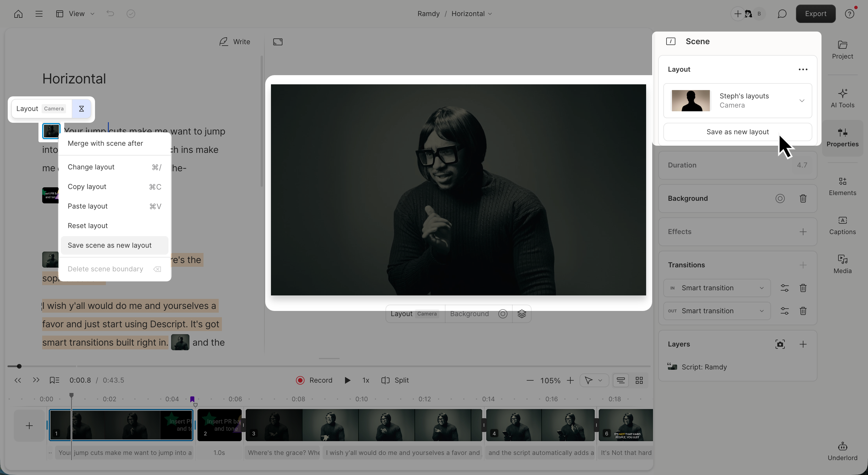Viewport: 868px width, 475px height.
Task: Expand Steph's layouts Camera dropdown
Action: pyautogui.click(x=802, y=101)
